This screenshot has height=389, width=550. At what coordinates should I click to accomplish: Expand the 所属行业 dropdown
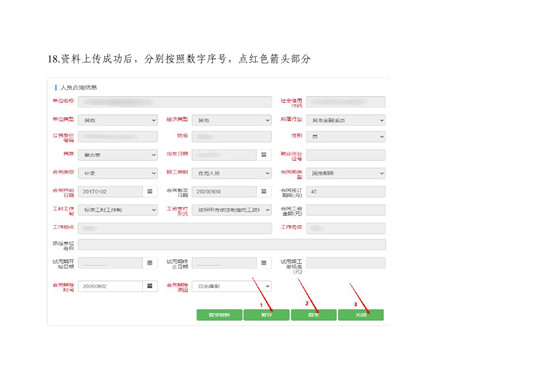(346, 120)
